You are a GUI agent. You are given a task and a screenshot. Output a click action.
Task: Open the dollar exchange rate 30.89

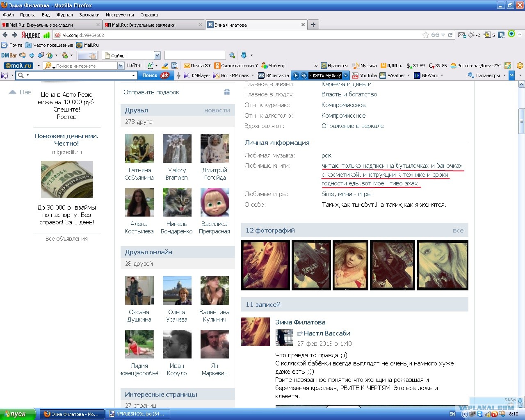pos(415,66)
